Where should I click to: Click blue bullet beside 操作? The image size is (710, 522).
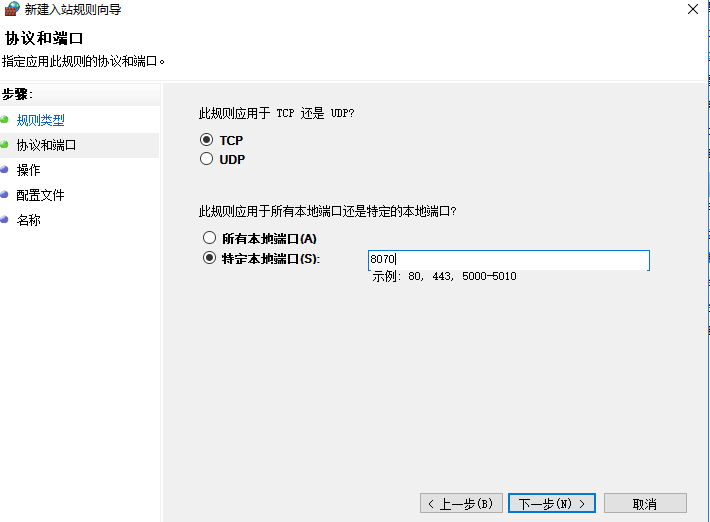pos(5,169)
